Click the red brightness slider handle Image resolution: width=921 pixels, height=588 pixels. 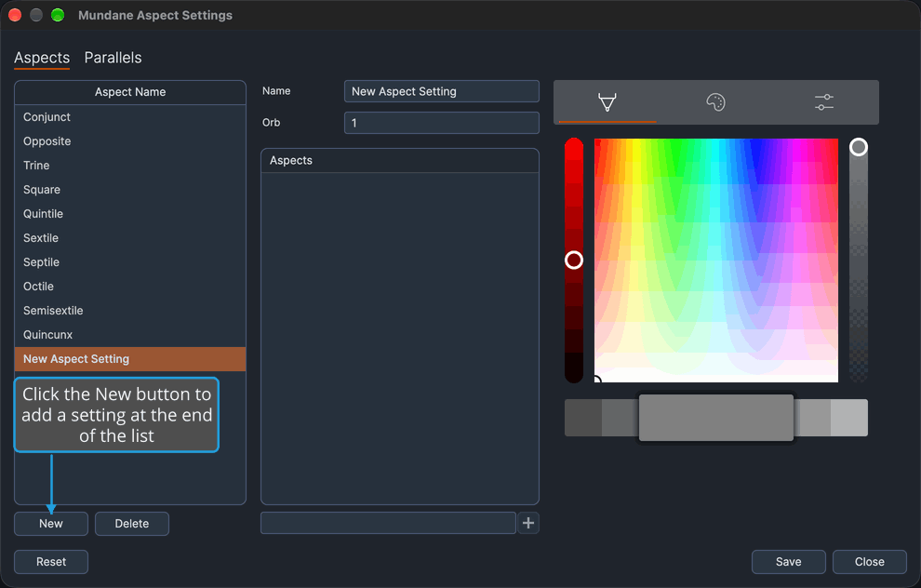[x=574, y=261]
